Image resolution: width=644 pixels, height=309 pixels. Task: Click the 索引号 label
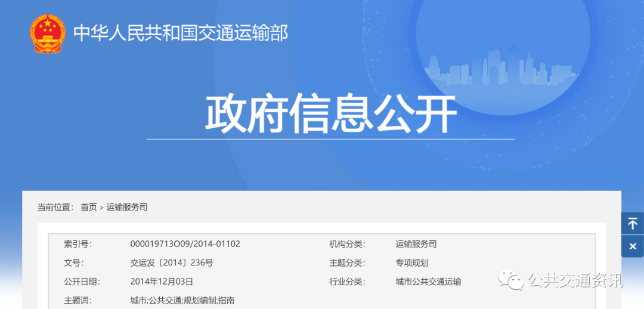point(78,244)
